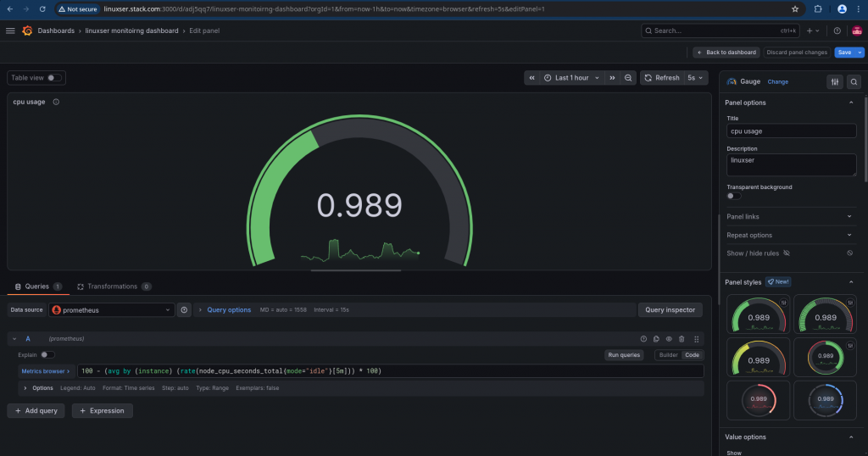Viewport: 868px width, 456px height.
Task: Open the user avatar in Grafana header
Action: 857,31
